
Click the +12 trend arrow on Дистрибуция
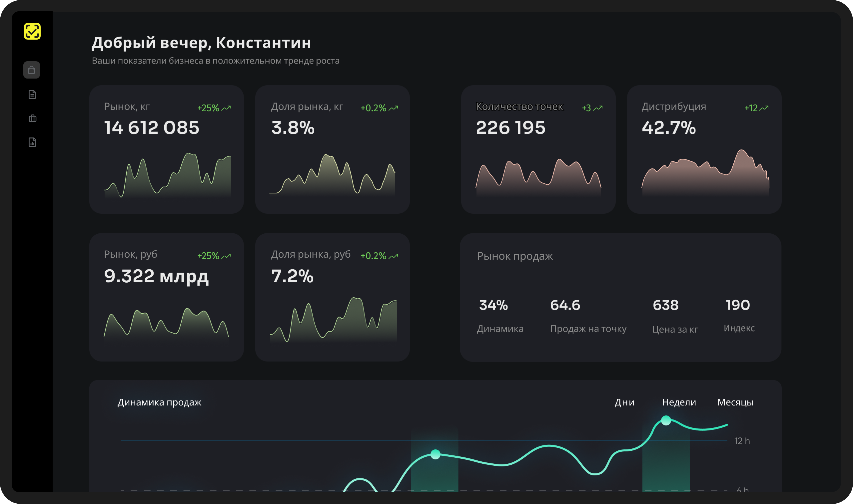pos(764,108)
